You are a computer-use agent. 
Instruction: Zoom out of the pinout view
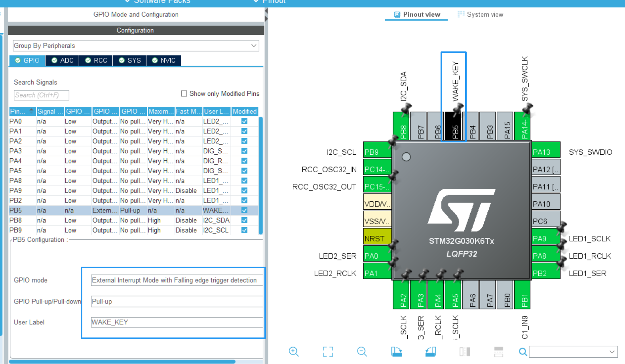[x=362, y=351]
